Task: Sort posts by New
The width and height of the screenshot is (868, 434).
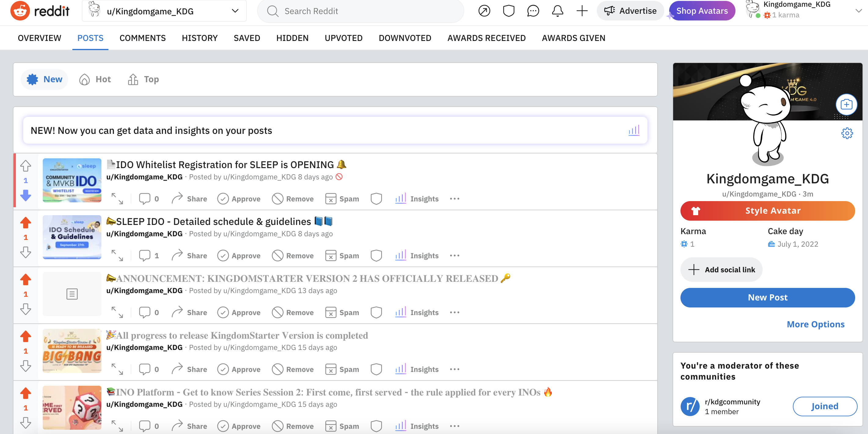Action: (x=45, y=79)
